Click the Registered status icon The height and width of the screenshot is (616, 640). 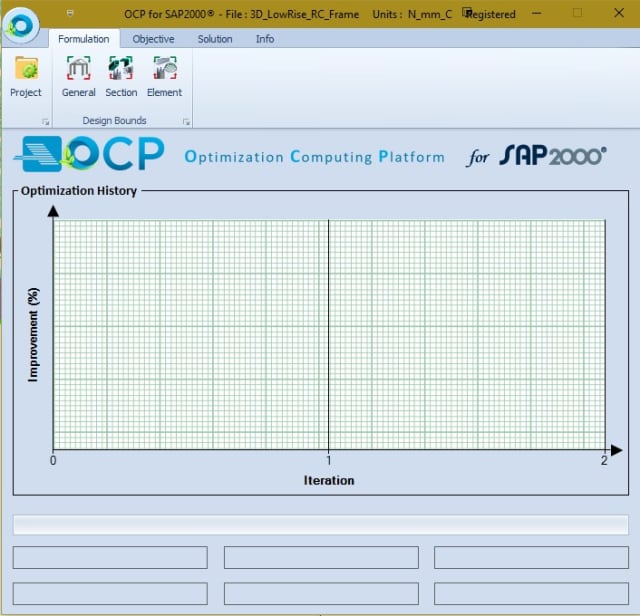pos(467,12)
